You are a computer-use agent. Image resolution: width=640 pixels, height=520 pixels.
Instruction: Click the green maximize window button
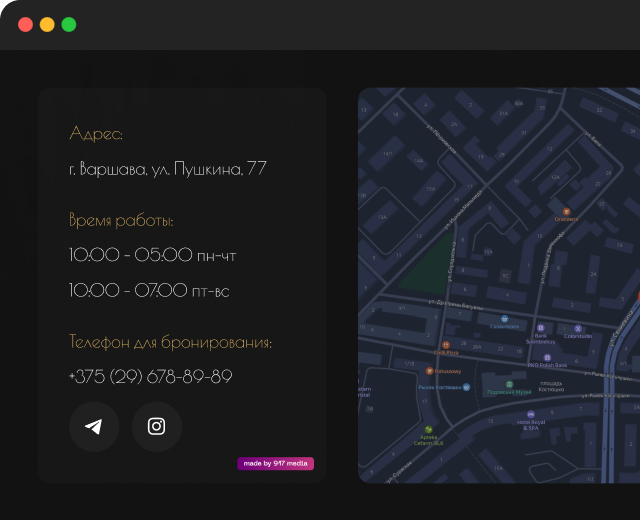[x=69, y=25]
